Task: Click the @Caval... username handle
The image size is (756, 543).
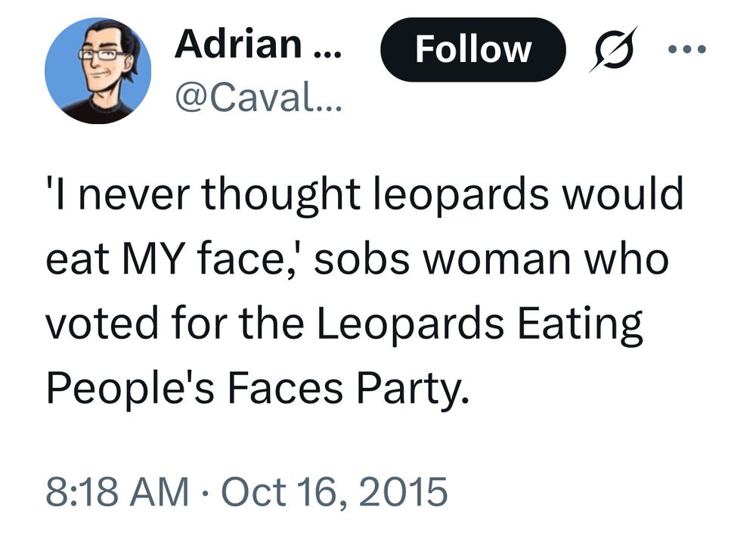Action: pyautogui.click(x=258, y=98)
